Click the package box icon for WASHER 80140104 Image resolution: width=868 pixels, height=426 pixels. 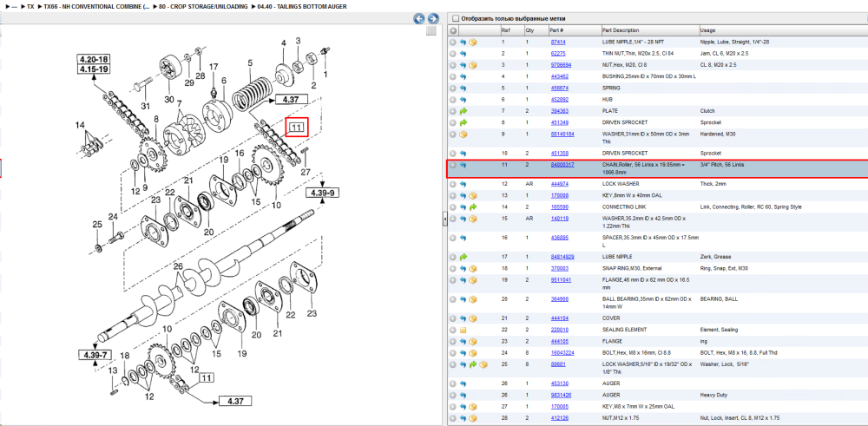463,134
